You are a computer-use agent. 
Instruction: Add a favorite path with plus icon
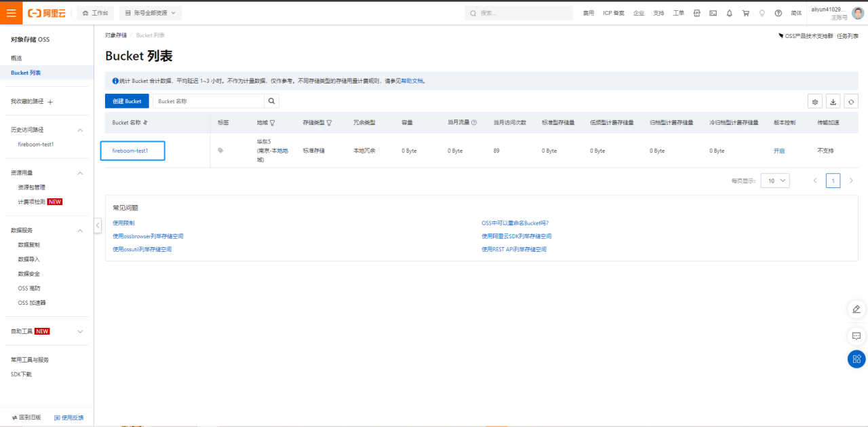coord(50,102)
